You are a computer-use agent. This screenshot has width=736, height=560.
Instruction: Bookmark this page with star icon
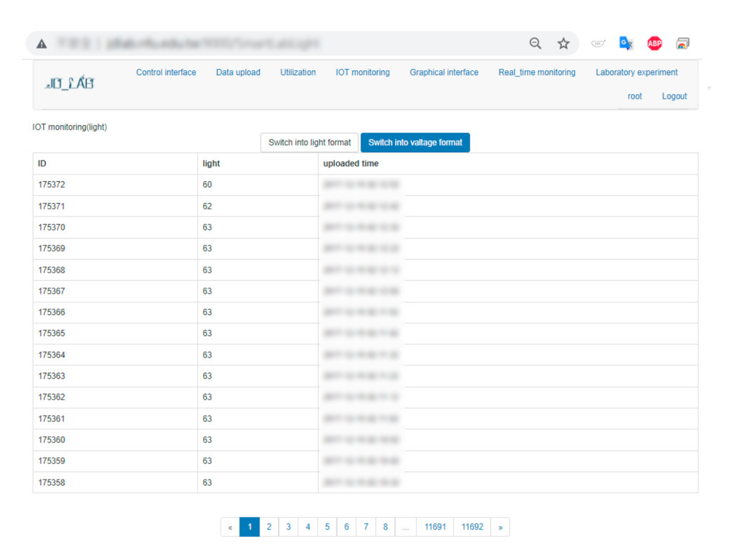(x=563, y=44)
